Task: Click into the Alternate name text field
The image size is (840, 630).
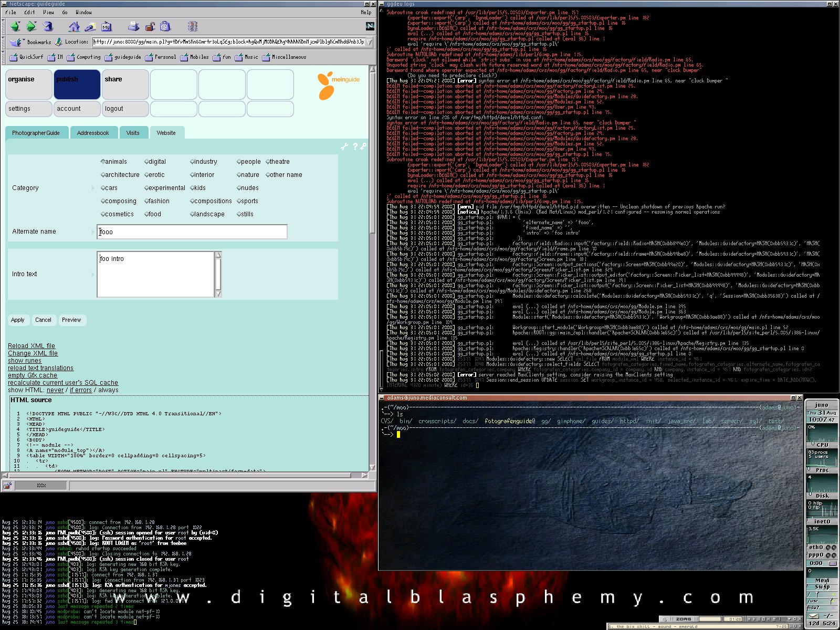Action: click(x=192, y=232)
